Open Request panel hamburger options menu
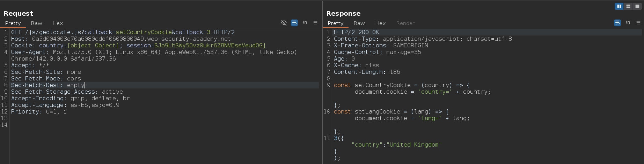This screenshot has width=644, height=164. (315, 23)
